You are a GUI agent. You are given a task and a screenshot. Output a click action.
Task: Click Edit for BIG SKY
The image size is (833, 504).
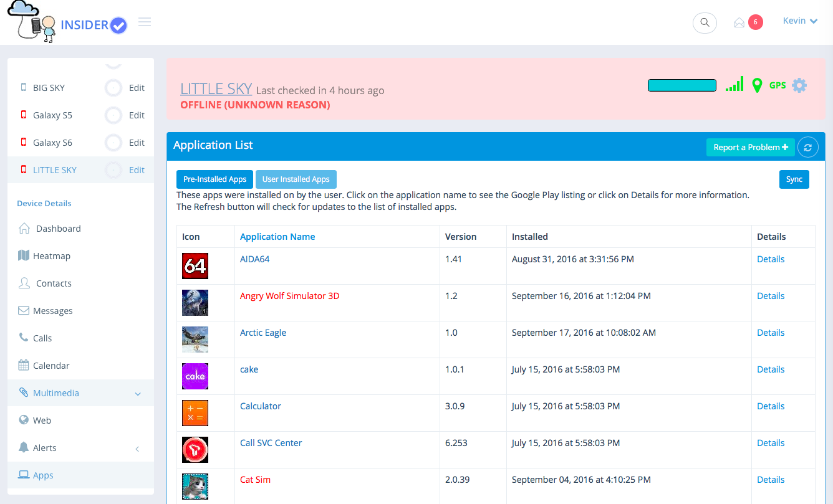click(x=137, y=88)
